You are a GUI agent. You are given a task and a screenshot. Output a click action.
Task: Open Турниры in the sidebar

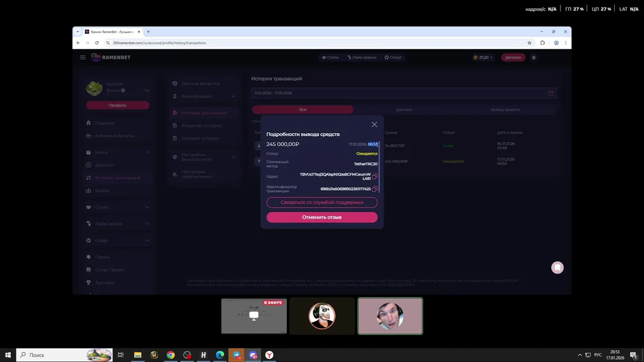coord(105,283)
